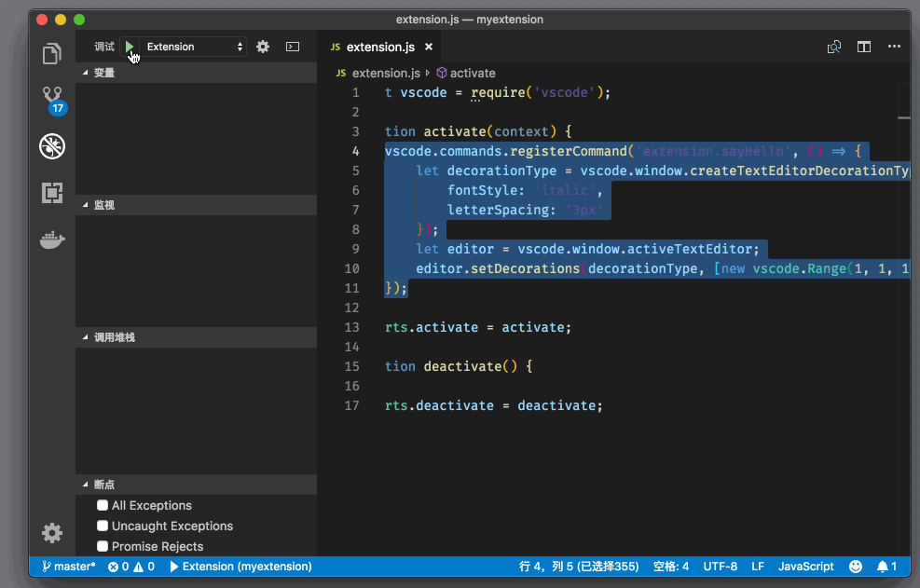Close the extension.js editor tab
The width and height of the screenshot is (920, 588).
point(429,47)
